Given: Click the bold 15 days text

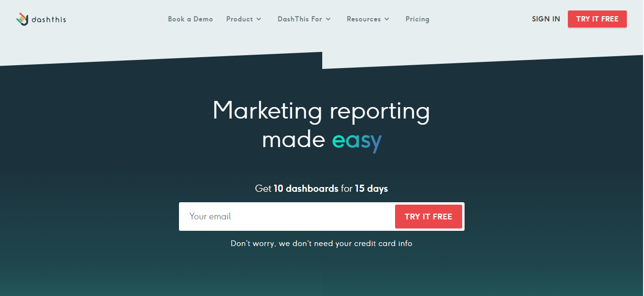Looking at the screenshot, I should point(371,188).
